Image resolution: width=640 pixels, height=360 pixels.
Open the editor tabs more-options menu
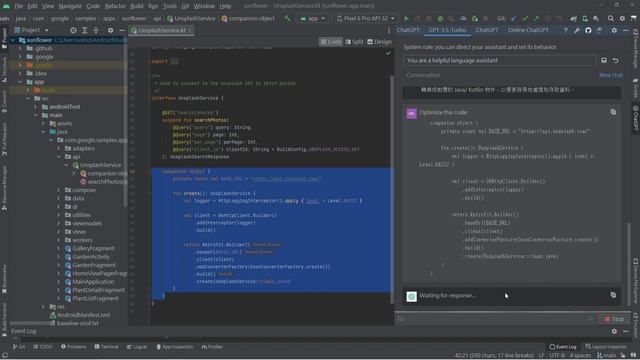[x=389, y=30]
